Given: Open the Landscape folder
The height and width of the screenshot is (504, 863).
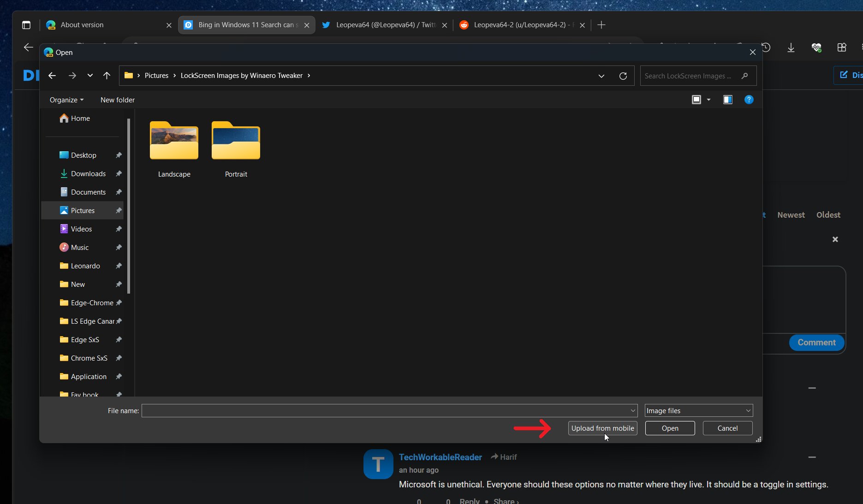Looking at the screenshot, I should (x=174, y=149).
